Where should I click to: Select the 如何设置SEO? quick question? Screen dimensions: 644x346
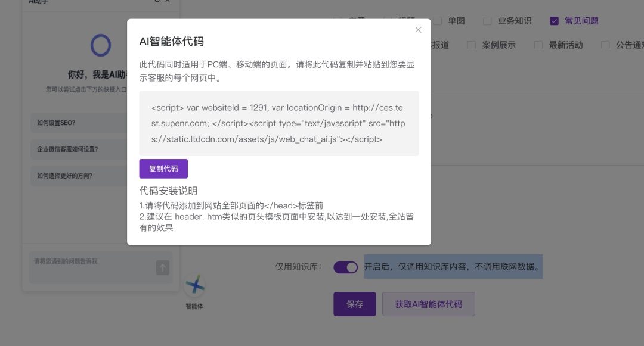pyautogui.click(x=79, y=123)
